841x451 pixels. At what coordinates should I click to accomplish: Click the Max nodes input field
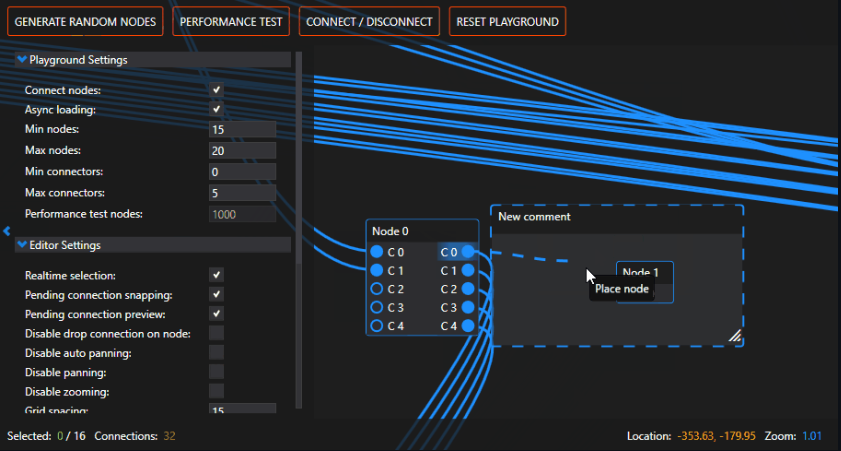tap(242, 150)
